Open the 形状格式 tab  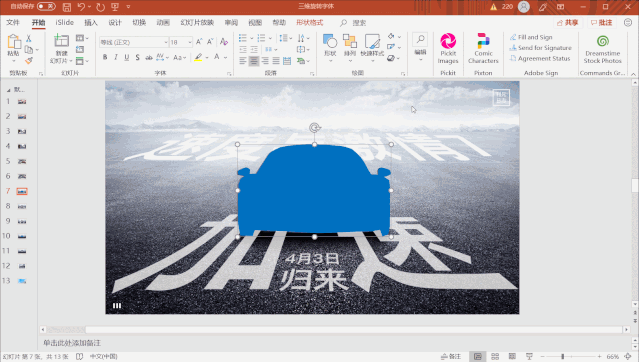pos(309,22)
